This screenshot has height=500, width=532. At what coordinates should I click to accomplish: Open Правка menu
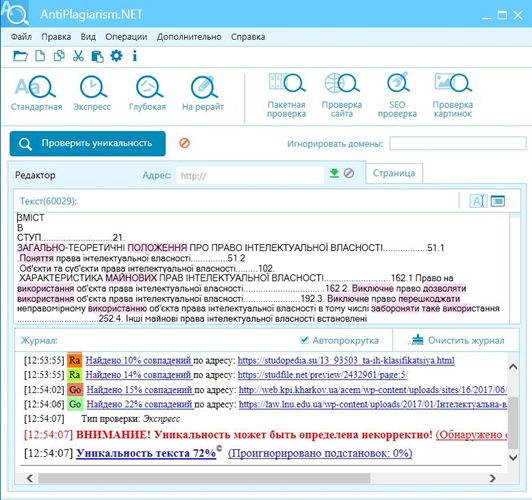[x=56, y=37]
